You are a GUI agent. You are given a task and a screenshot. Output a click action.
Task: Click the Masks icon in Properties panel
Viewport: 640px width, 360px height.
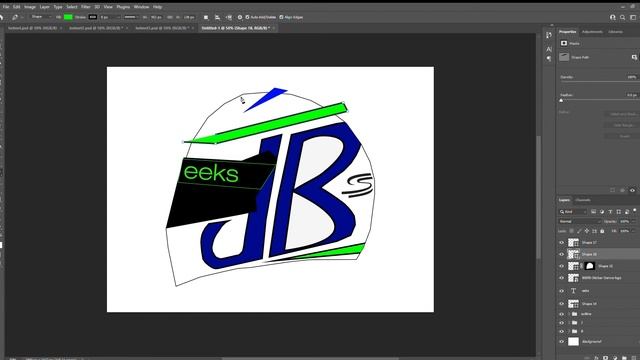564,43
